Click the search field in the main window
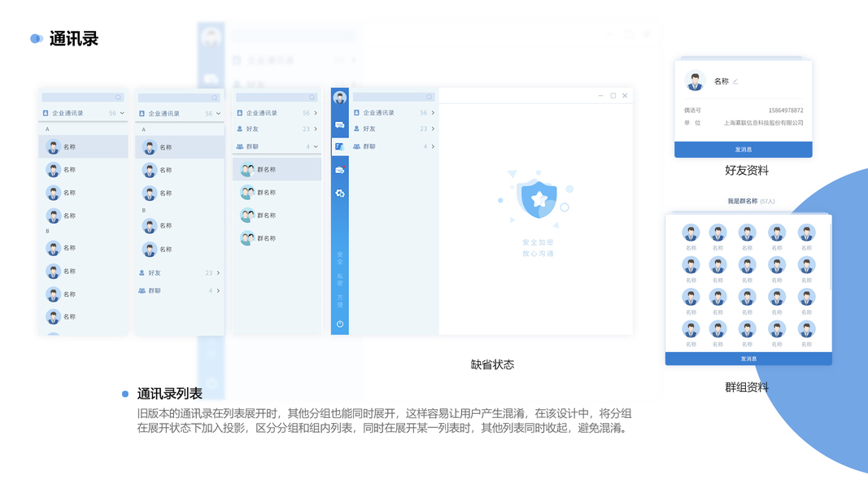The width and height of the screenshot is (868, 488). click(394, 98)
